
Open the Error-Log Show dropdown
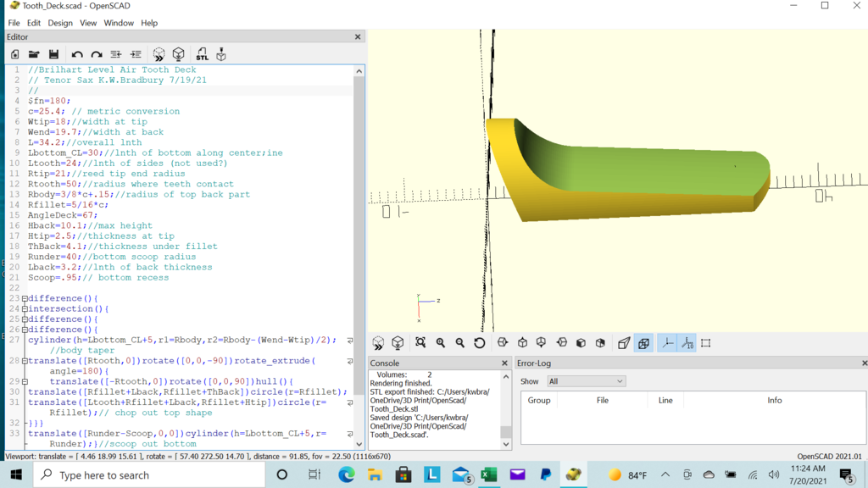pyautogui.click(x=586, y=381)
